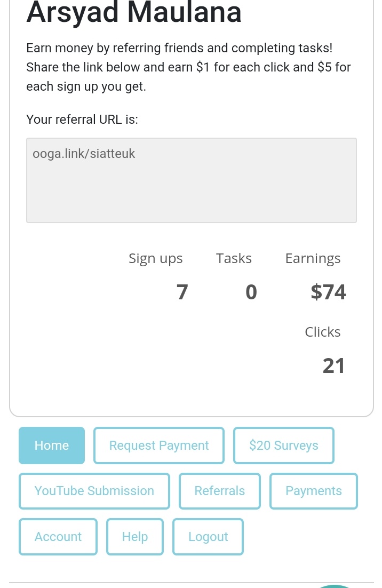Select the sign ups count of 7
Viewport: 382px width, 588px height.
182,292
